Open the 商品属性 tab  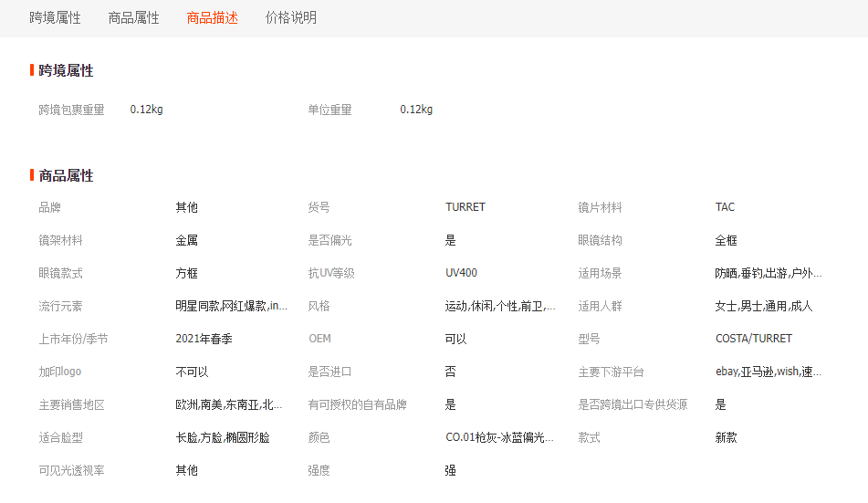(x=133, y=18)
